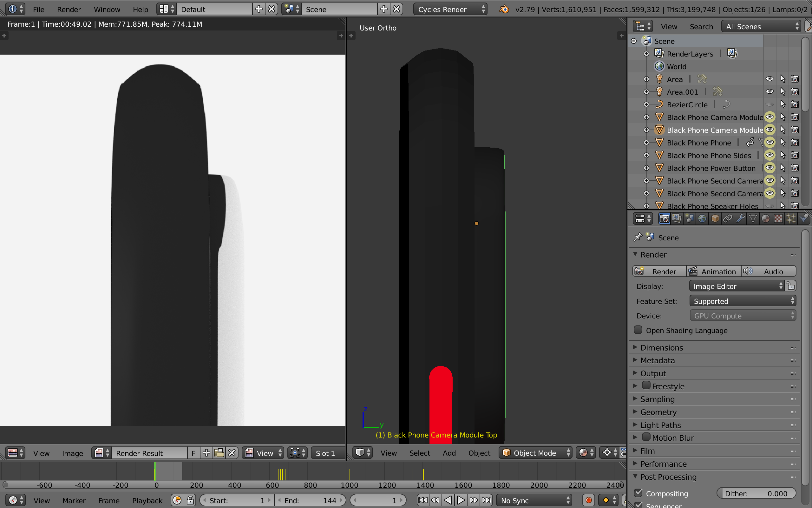The width and height of the screenshot is (812, 508).
Task: Click the Render button
Action: (660, 271)
